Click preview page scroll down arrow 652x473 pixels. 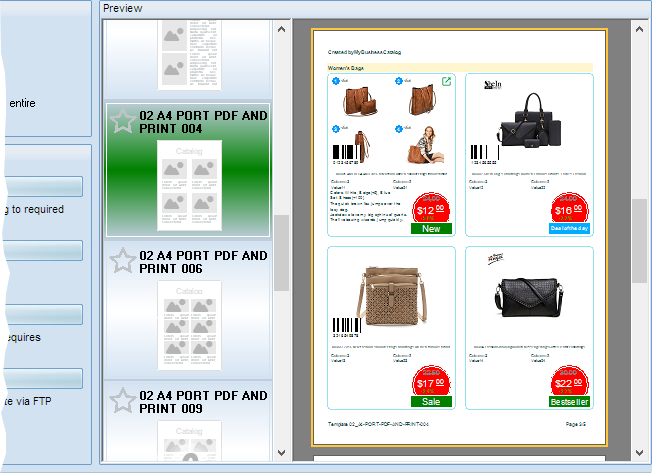pos(640,453)
